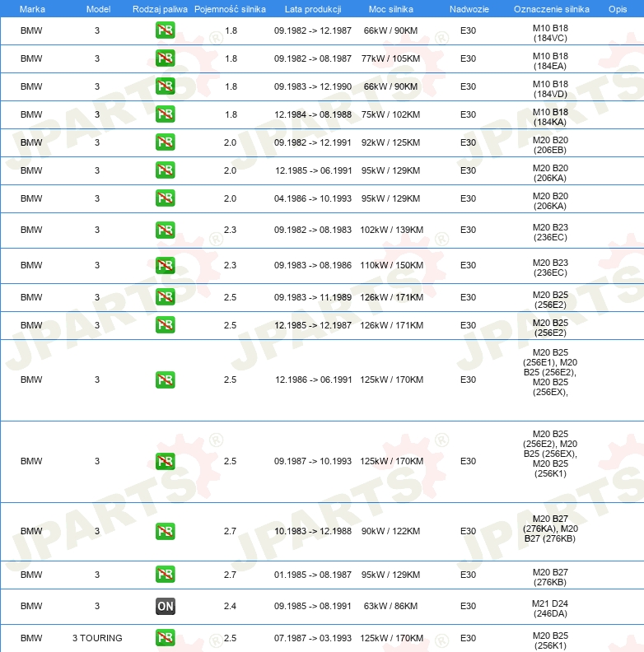Click 2.0 capacity in the 206EB row
Screen dimensions: 644x652
[x=230, y=142]
